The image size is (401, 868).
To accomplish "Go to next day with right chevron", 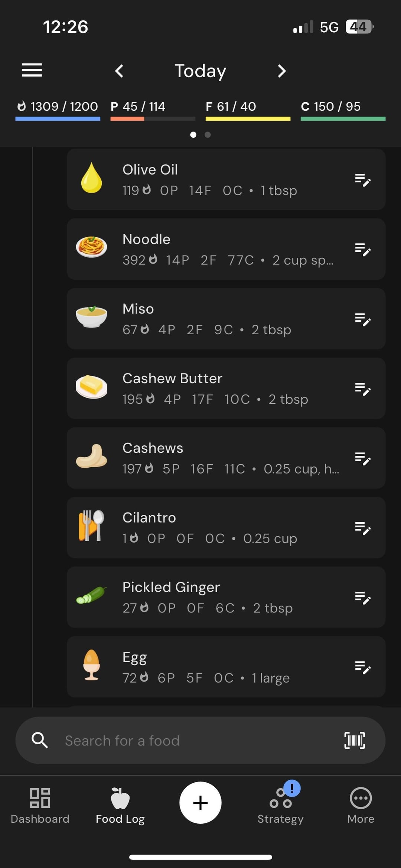I will pyautogui.click(x=282, y=71).
